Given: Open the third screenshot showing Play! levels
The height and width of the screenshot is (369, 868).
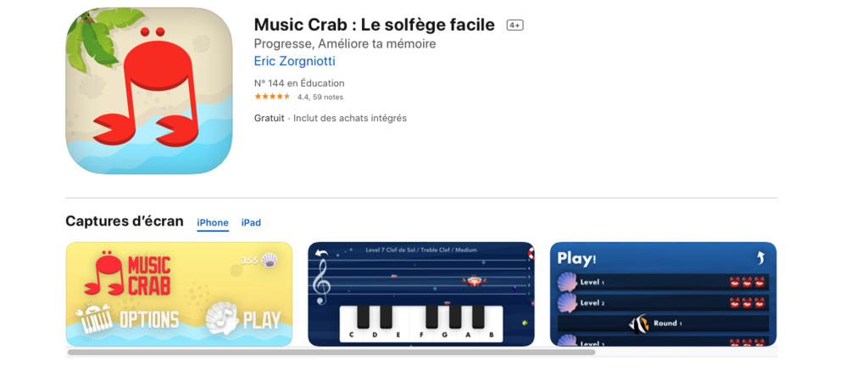Looking at the screenshot, I should 663,294.
